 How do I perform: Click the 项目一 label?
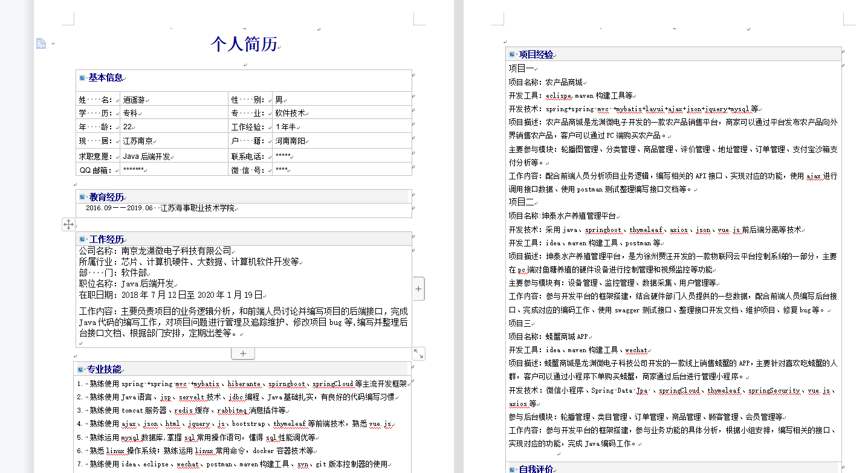pyautogui.click(x=522, y=68)
